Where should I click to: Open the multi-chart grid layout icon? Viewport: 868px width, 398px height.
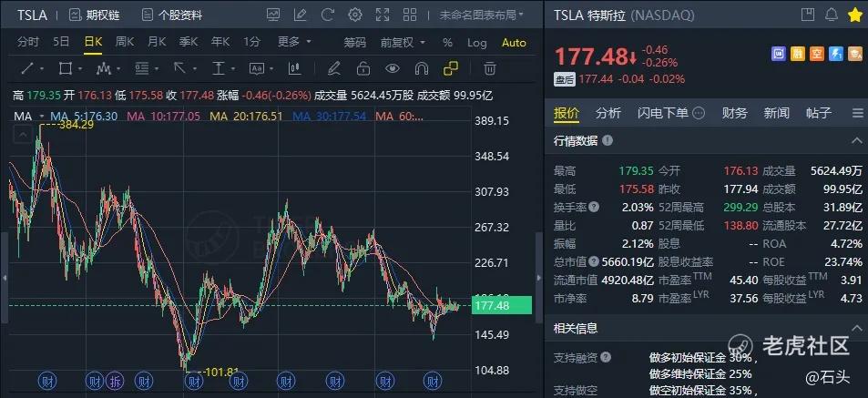[410, 15]
